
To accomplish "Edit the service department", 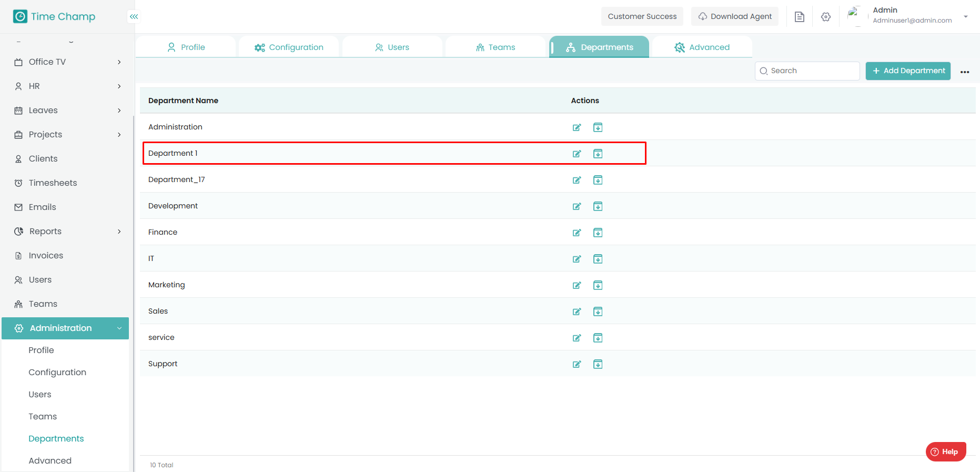I will click(x=577, y=338).
